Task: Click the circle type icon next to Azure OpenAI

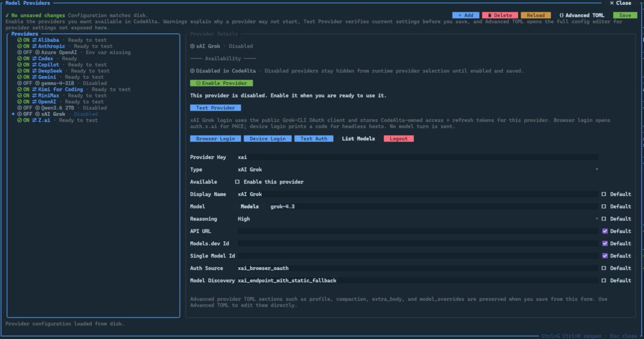Action: point(37,53)
